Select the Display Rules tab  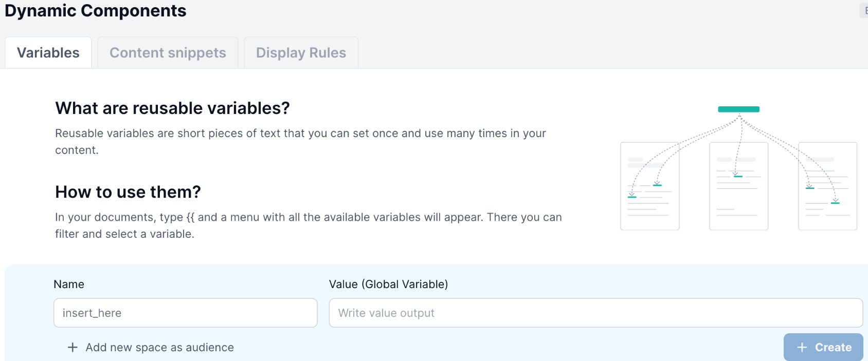point(301,52)
